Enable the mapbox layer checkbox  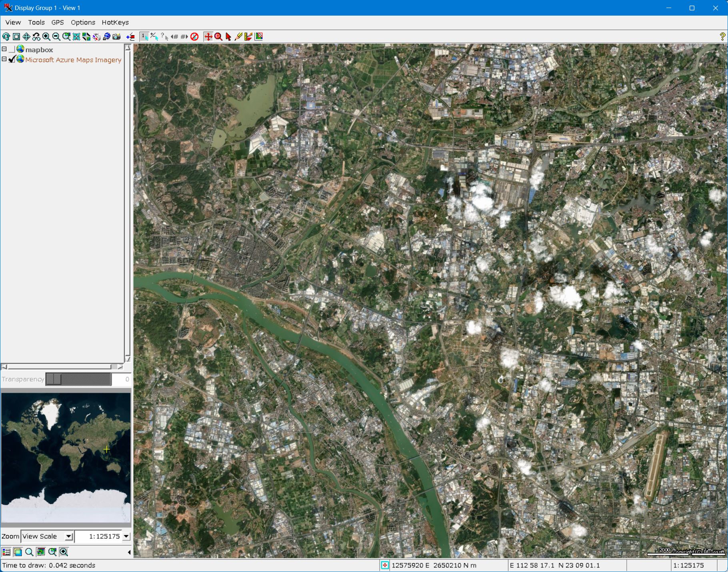[12, 49]
